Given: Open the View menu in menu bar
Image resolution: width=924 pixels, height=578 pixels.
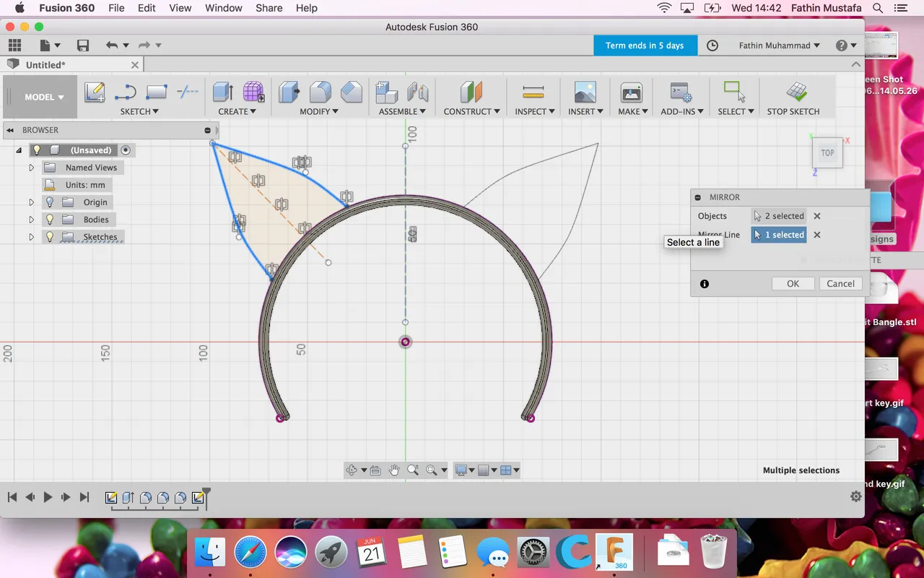Looking at the screenshot, I should (180, 8).
